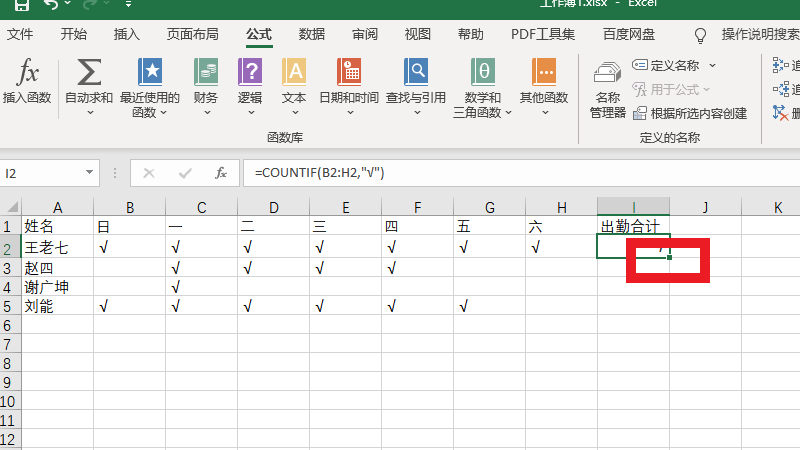Click the Save icon in title bar

21,6
